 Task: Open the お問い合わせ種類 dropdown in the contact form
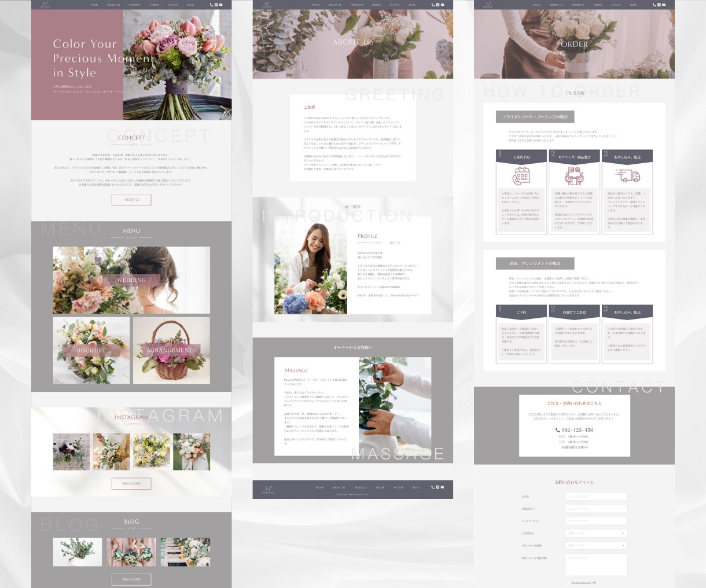click(x=596, y=545)
